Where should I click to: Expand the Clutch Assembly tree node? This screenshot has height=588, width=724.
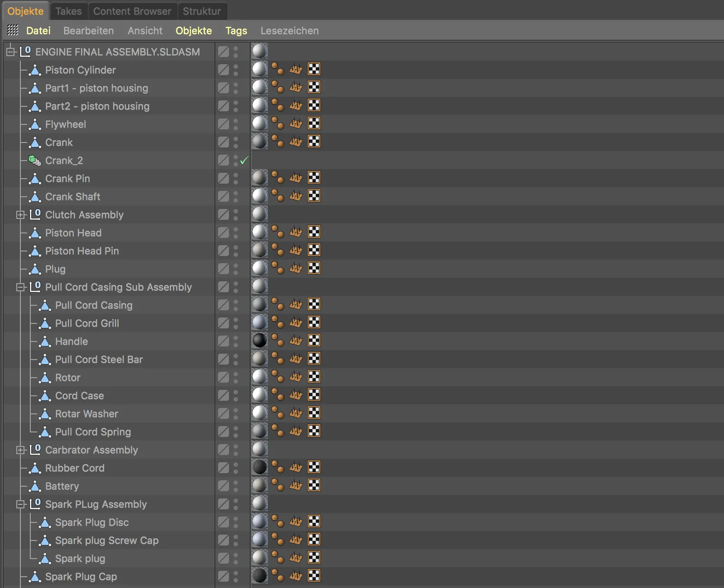(20, 214)
